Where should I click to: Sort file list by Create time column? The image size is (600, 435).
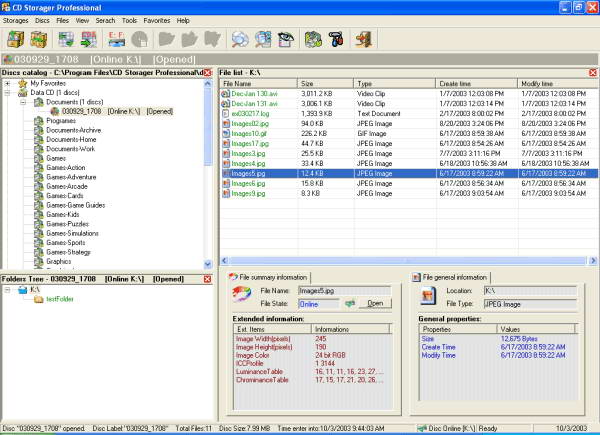coord(476,83)
